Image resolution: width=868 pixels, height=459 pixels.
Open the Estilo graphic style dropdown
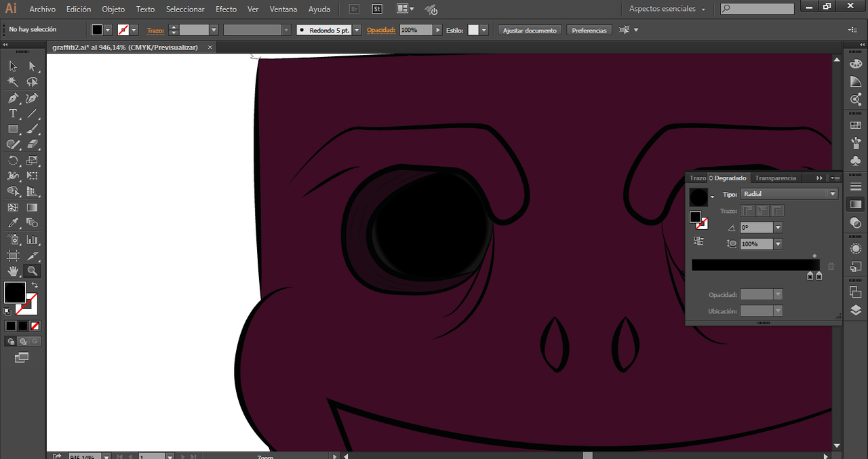point(484,31)
